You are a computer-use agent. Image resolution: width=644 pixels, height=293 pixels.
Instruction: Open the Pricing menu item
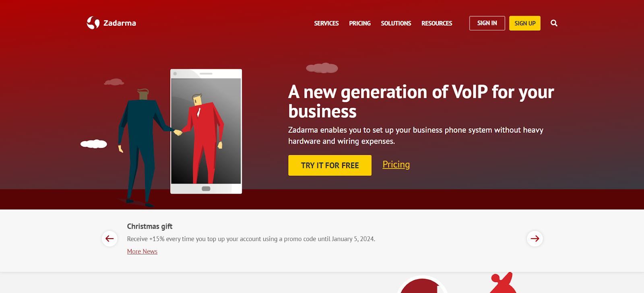pos(360,23)
